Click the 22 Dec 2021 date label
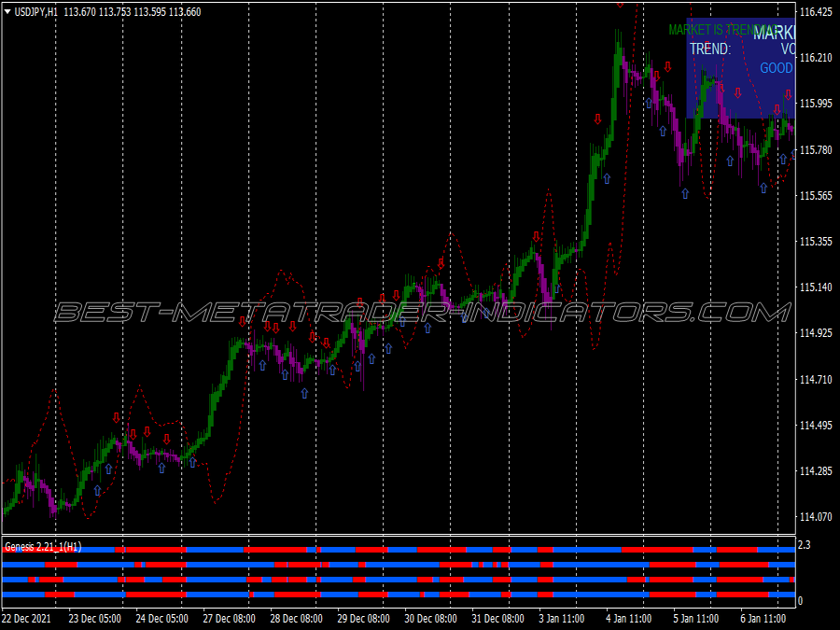 tap(26, 619)
